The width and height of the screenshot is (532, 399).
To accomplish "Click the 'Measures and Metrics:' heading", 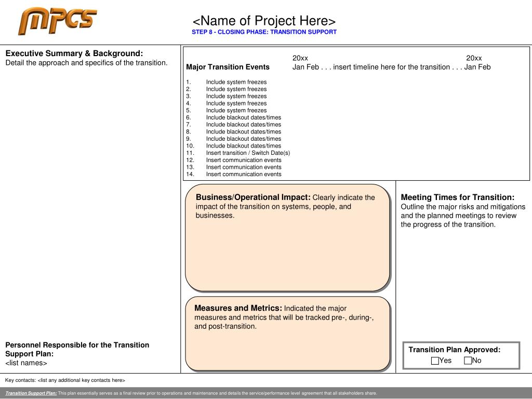I will point(238,308).
